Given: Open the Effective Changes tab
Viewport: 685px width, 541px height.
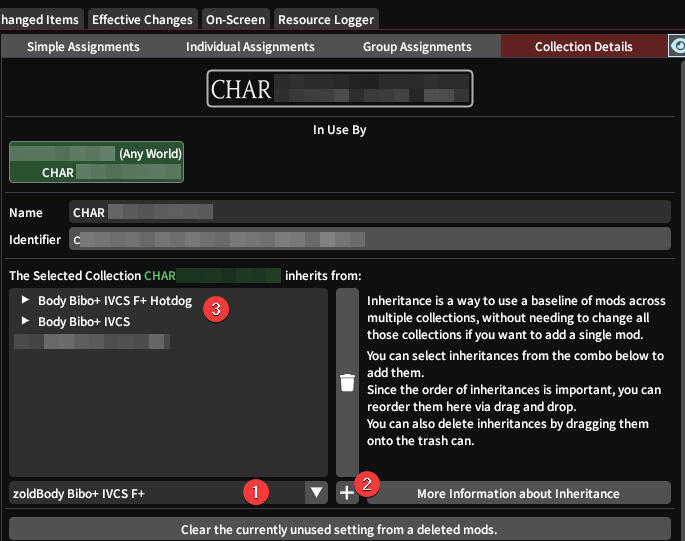Looking at the screenshot, I should pyautogui.click(x=142, y=19).
